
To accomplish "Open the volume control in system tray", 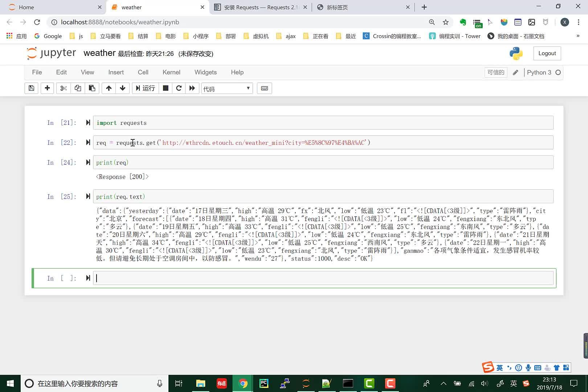I will coord(485,383).
